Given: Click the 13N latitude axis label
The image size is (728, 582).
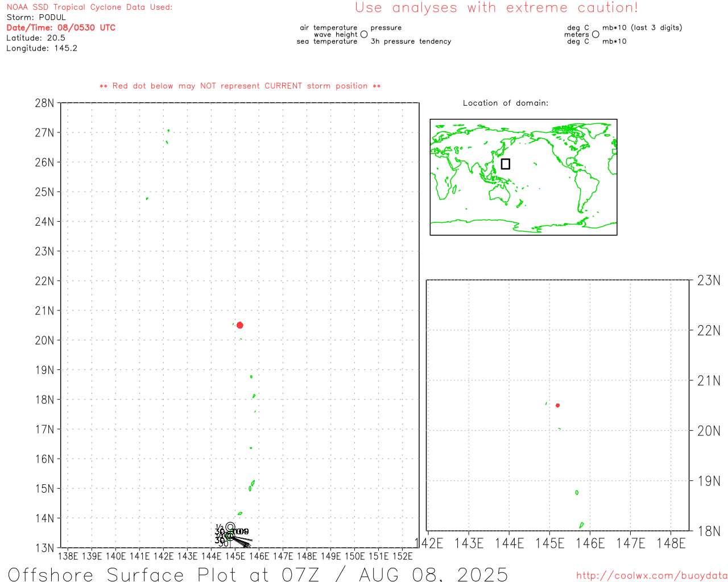Looking at the screenshot, I should tap(45, 548).
